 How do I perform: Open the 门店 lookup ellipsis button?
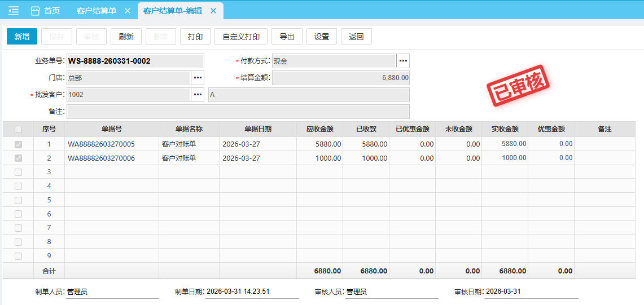198,78
